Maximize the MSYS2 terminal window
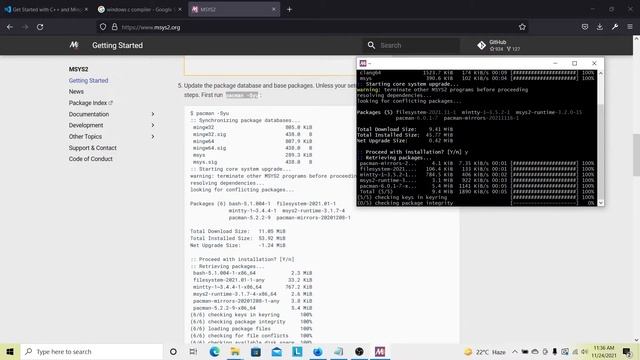Viewport: 640px width, 360px height. [574, 63]
